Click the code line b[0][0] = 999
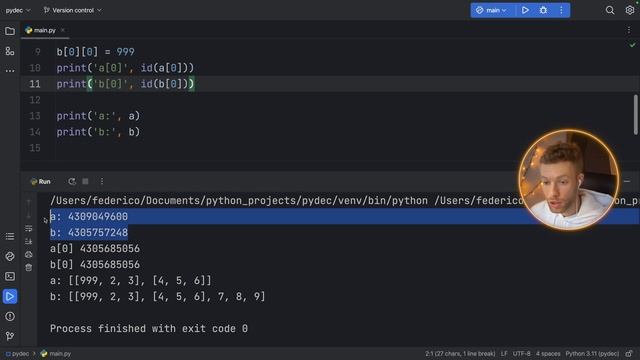 point(96,52)
